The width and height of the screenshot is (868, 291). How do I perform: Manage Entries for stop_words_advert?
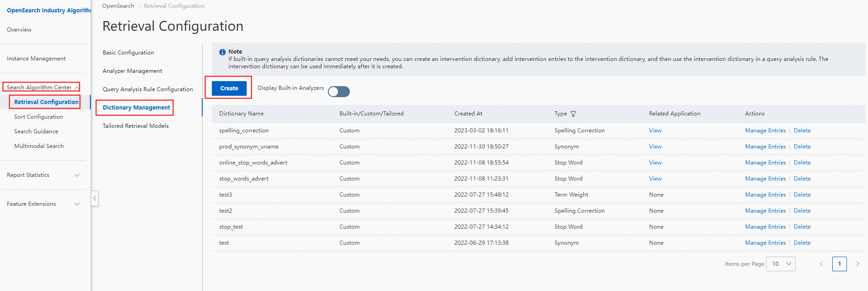click(765, 179)
